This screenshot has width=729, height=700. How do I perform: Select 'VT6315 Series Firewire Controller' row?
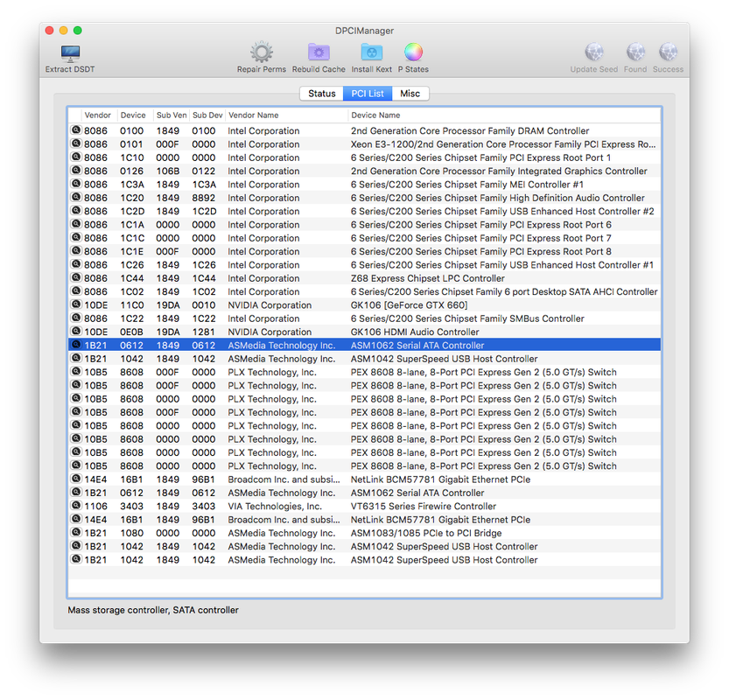[364, 506]
